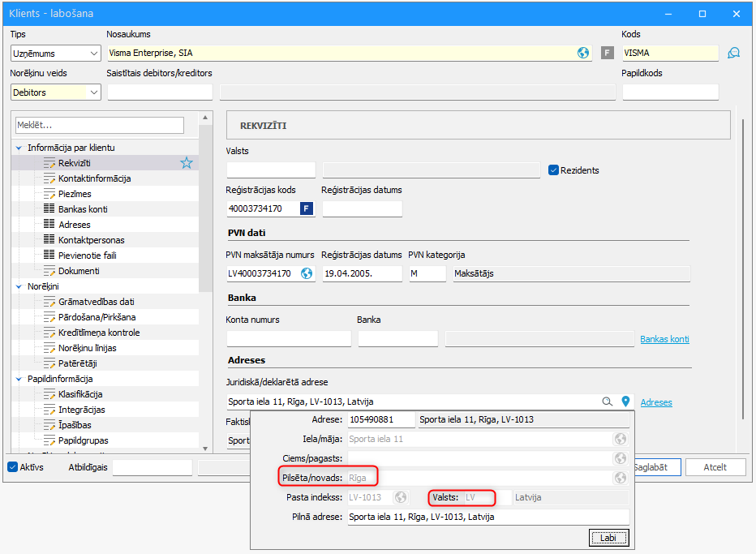Select Kredītlīmeņa kontrole in the tree
This screenshot has width=756, height=554.
pos(99,333)
